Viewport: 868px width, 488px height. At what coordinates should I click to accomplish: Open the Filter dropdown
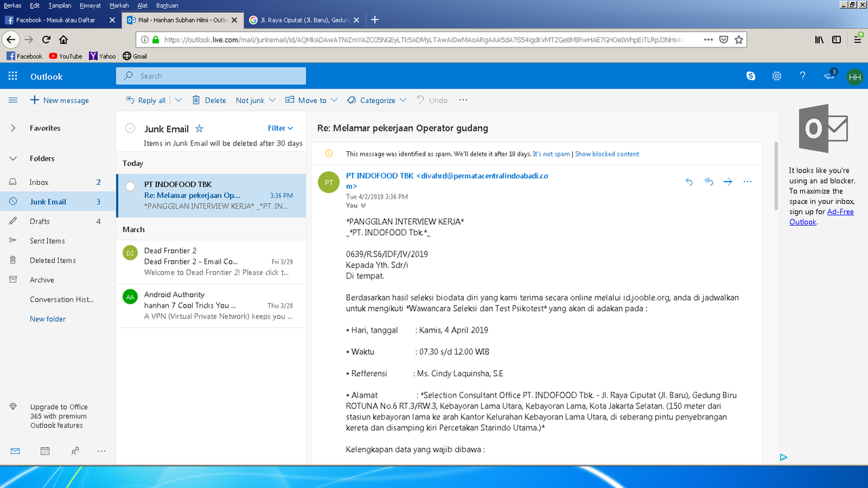click(x=280, y=128)
